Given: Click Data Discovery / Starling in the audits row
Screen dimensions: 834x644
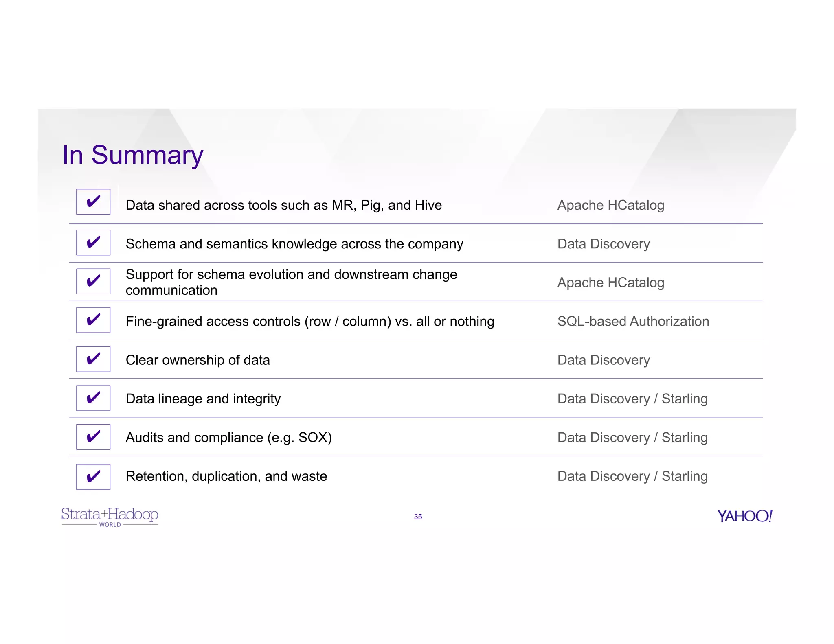Looking at the screenshot, I should (x=632, y=438).
